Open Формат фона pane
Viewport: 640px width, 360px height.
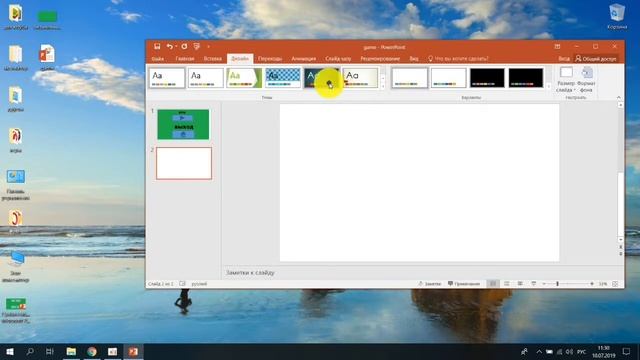coord(586,80)
